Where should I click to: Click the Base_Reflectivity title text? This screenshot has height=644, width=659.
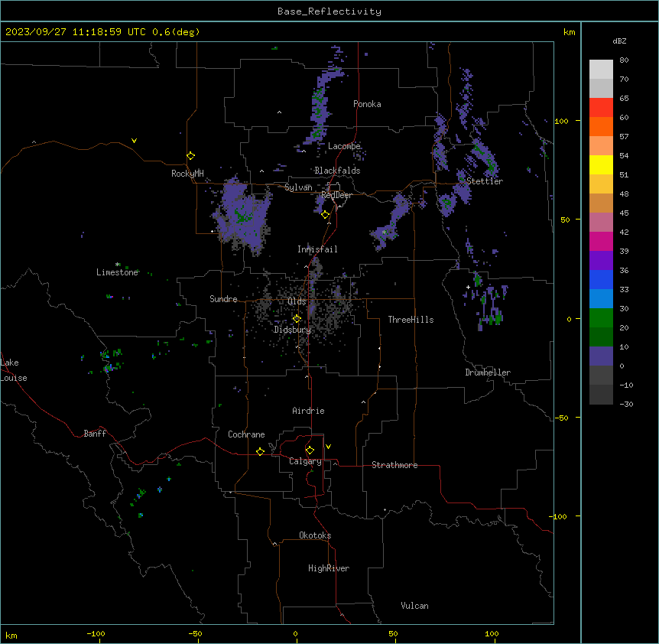(x=329, y=11)
